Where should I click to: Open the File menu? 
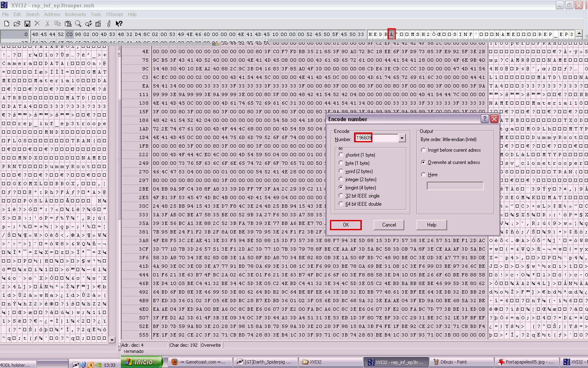pos(5,14)
